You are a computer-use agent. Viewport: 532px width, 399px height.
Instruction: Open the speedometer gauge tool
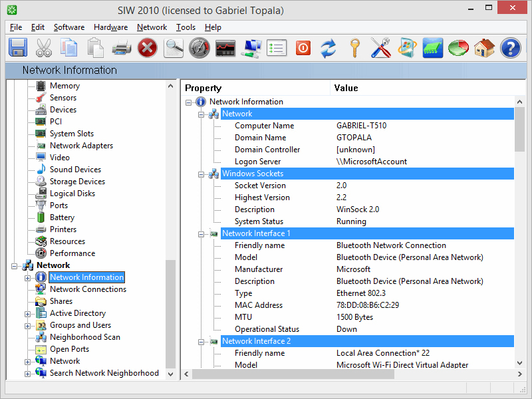click(199, 48)
